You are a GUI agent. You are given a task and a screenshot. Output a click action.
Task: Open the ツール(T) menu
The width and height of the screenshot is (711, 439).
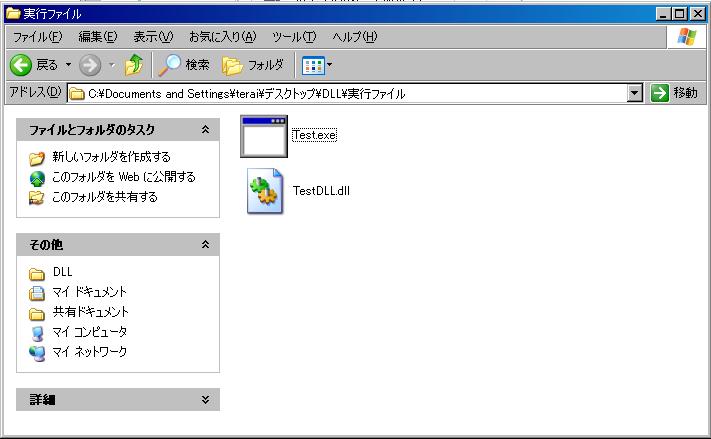coord(294,37)
